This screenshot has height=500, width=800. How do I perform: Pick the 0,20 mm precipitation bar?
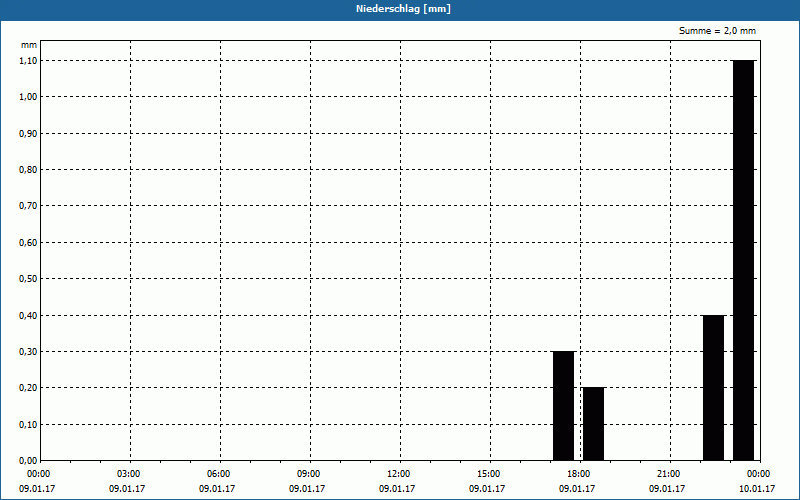pyautogui.click(x=593, y=424)
